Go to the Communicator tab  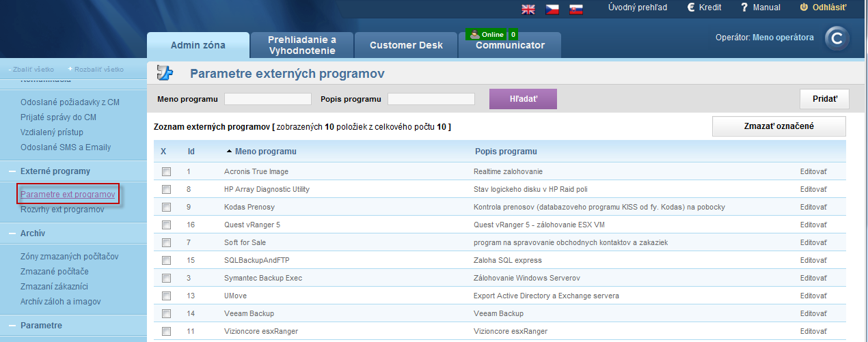pyautogui.click(x=510, y=46)
